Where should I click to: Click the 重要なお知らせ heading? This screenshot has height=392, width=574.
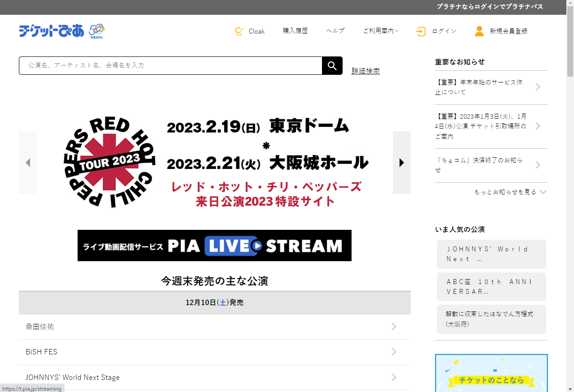pos(460,62)
